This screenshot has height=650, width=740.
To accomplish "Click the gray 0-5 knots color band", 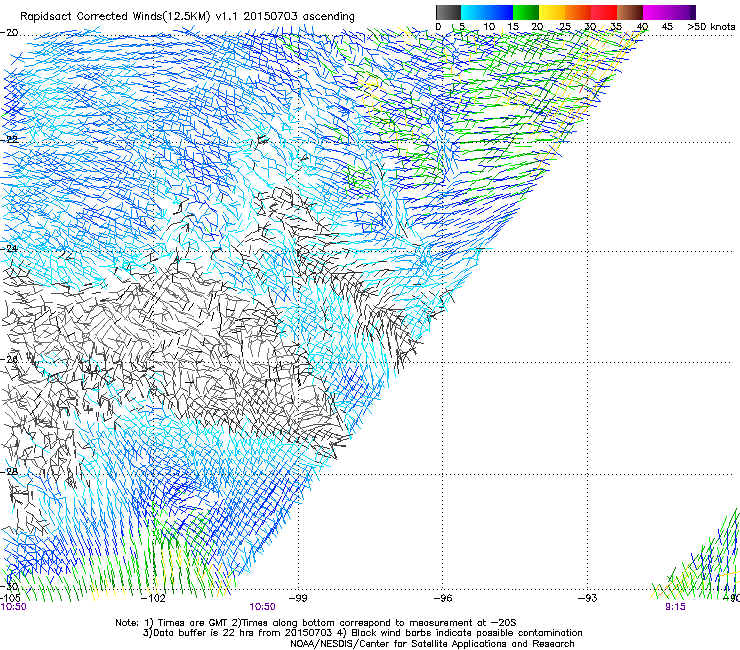I will [448, 12].
